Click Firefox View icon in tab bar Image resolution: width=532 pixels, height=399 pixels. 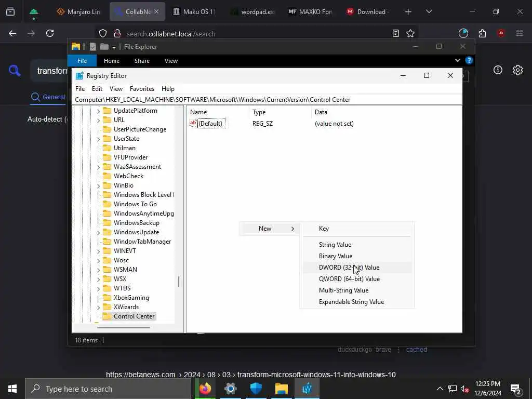(x=10, y=12)
